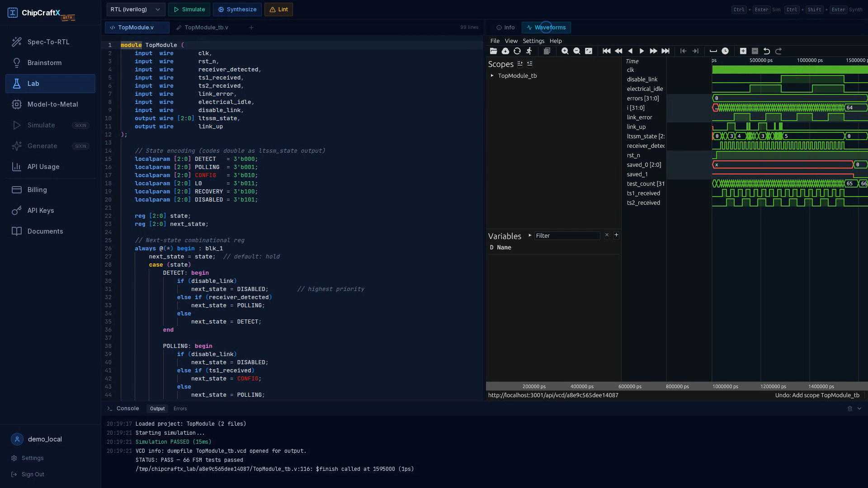This screenshot has width=868, height=488.
Task: Run the Lint check
Action: point(278,9)
